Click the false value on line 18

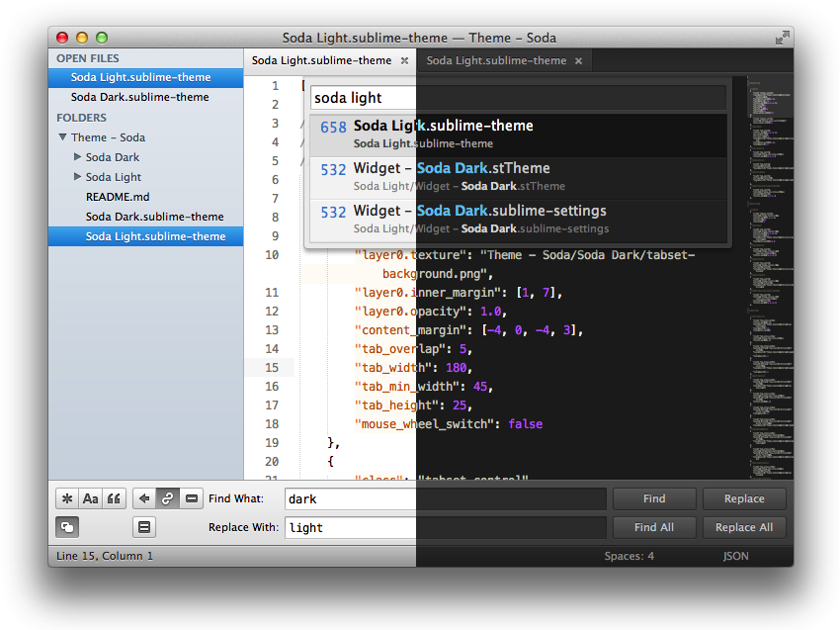click(525, 424)
